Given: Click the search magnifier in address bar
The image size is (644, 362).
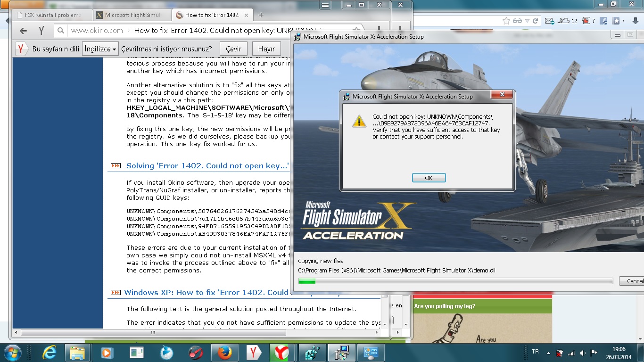Looking at the screenshot, I should click(x=60, y=31).
